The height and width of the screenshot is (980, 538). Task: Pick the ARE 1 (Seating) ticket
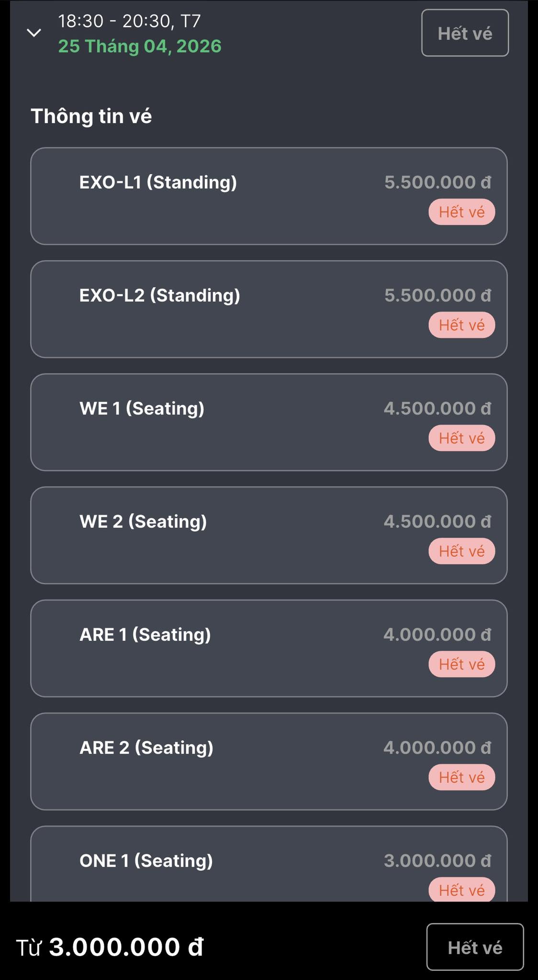point(268,648)
